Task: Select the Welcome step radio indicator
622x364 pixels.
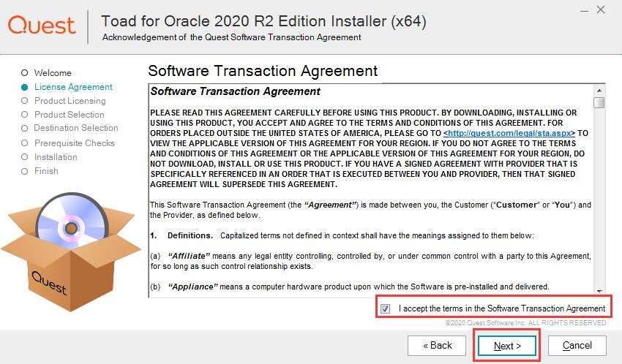Action: point(25,73)
